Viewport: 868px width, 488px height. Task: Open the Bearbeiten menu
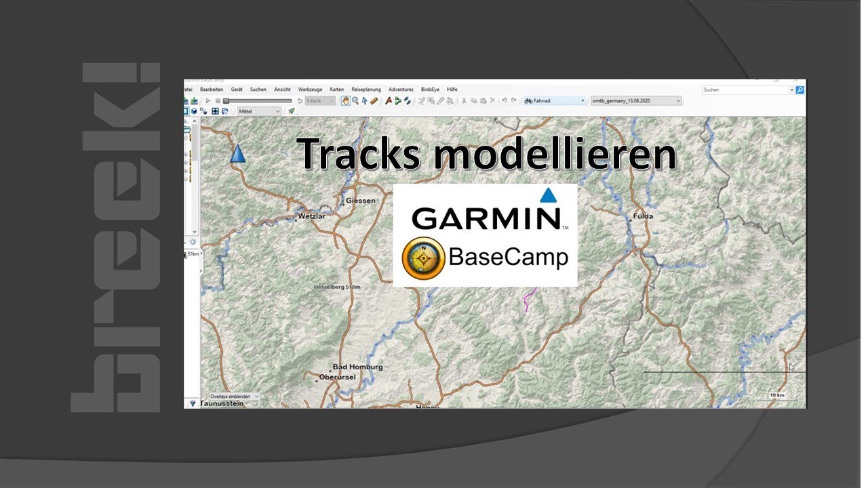point(212,89)
